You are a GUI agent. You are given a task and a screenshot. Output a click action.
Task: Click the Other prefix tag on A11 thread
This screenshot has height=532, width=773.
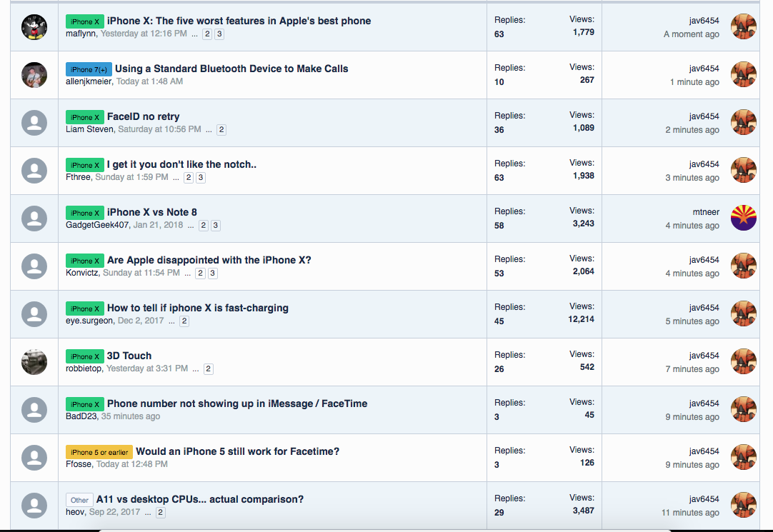(x=79, y=500)
